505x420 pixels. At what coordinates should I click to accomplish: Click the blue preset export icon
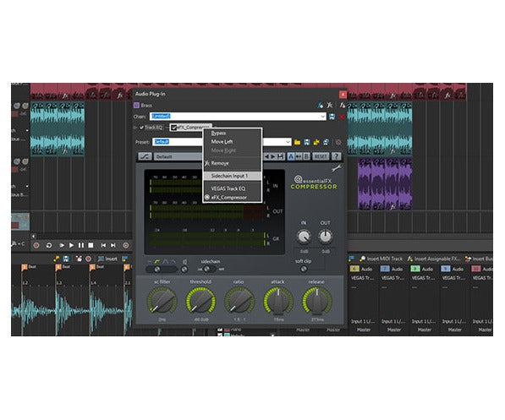click(326, 142)
